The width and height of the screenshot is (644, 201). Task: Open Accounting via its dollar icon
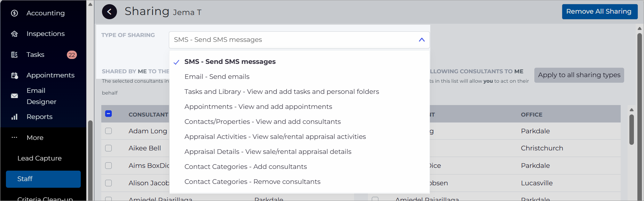(14, 13)
